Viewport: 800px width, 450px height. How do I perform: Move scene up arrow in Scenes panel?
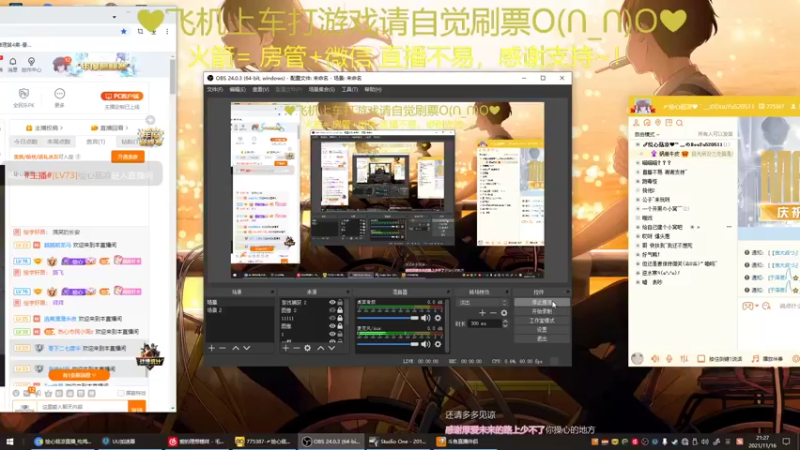236,348
